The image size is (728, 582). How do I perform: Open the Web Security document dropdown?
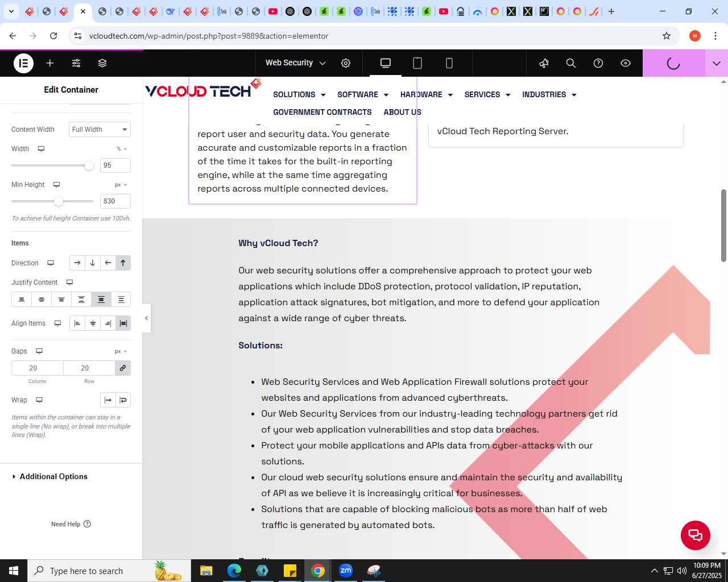pyautogui.click(x=295, y=63)
